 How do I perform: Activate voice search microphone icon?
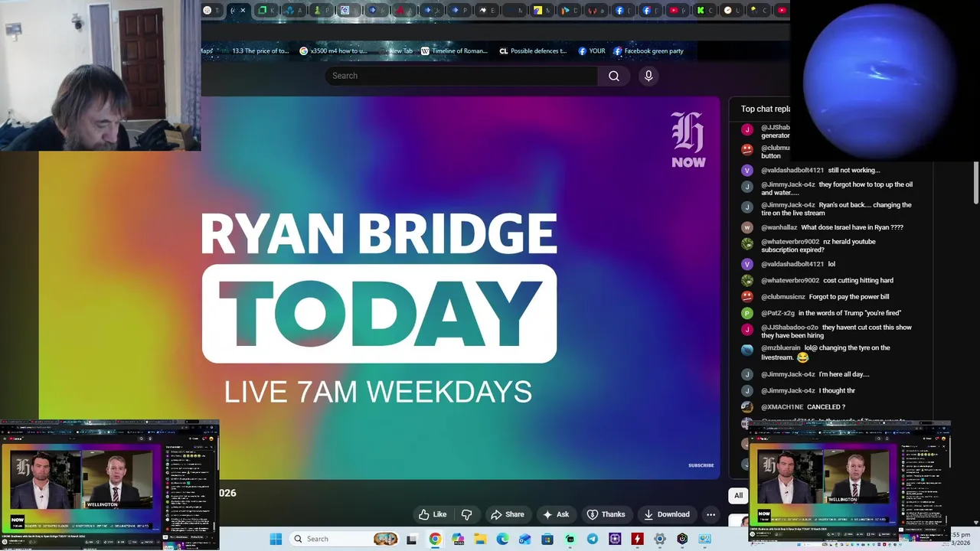(x=648, y=76)
